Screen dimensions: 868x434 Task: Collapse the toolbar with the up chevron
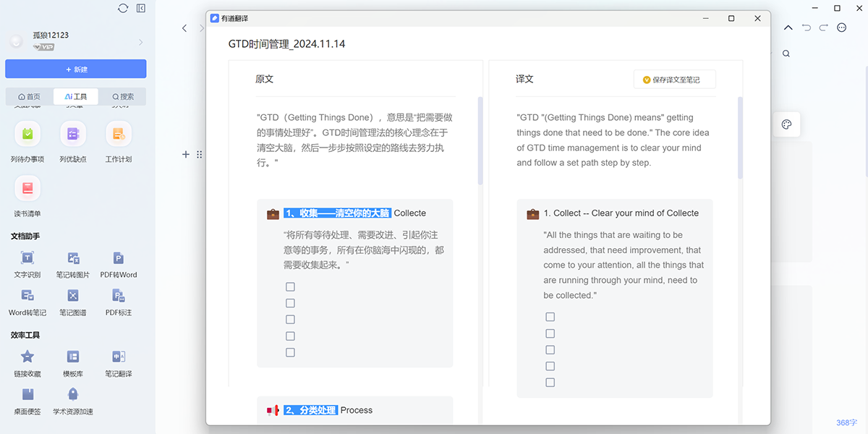(788, 27)
